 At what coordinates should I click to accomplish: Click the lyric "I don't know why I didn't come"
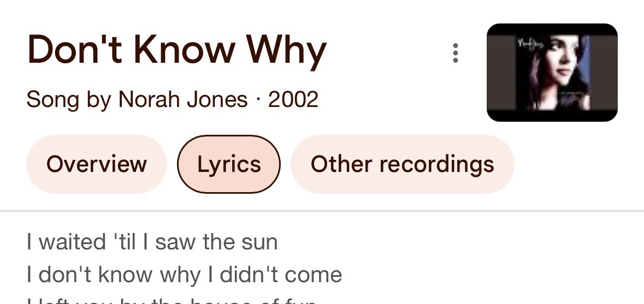coord(184,275)
